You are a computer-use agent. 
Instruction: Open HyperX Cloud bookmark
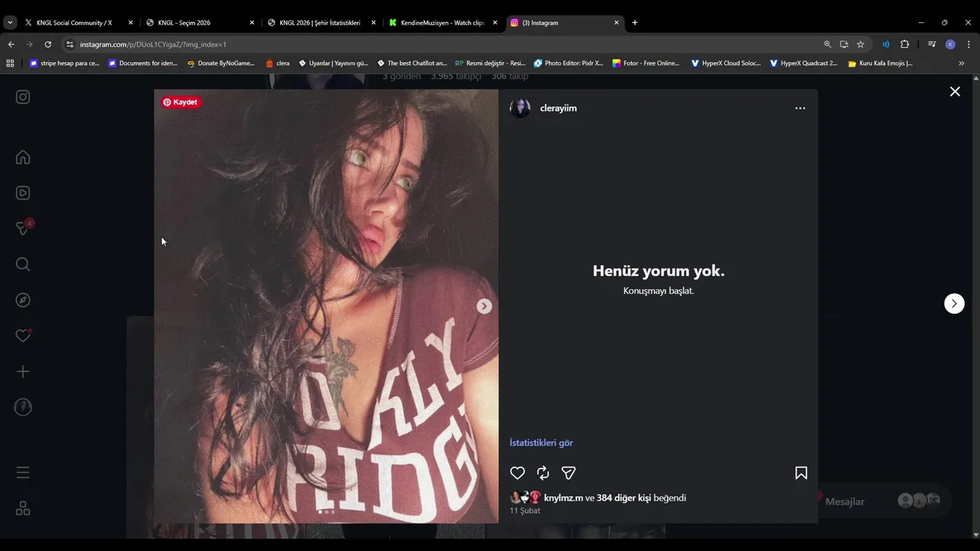726,64
